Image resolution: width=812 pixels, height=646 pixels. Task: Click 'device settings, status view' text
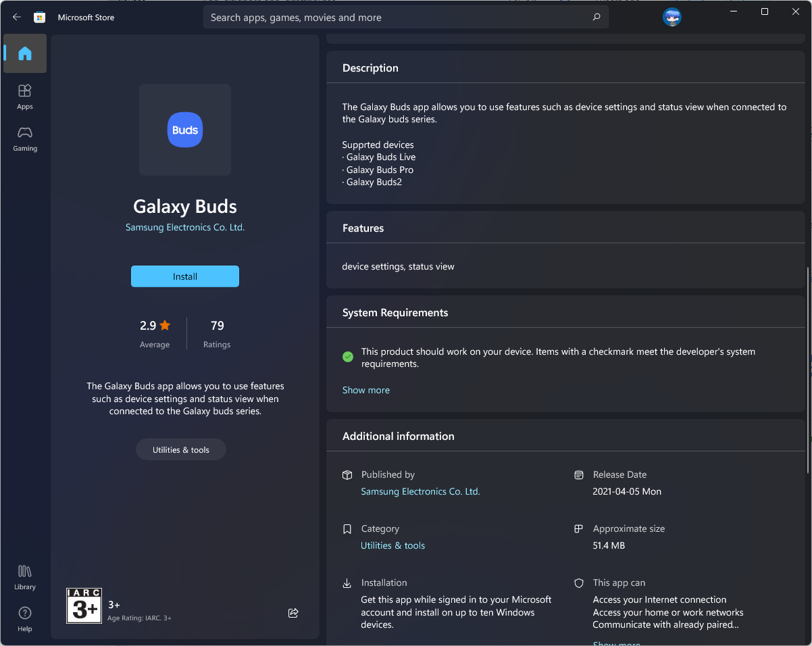point(399,267)
